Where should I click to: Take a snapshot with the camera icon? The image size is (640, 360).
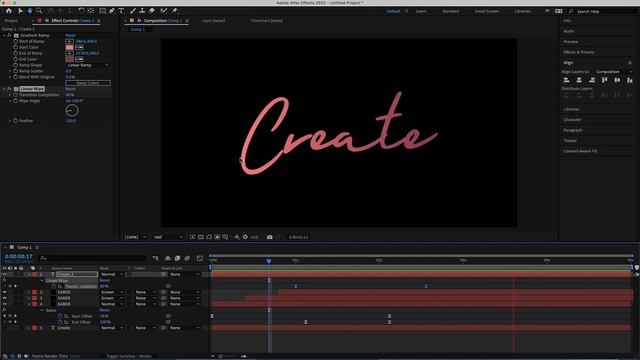click(269, 237)
